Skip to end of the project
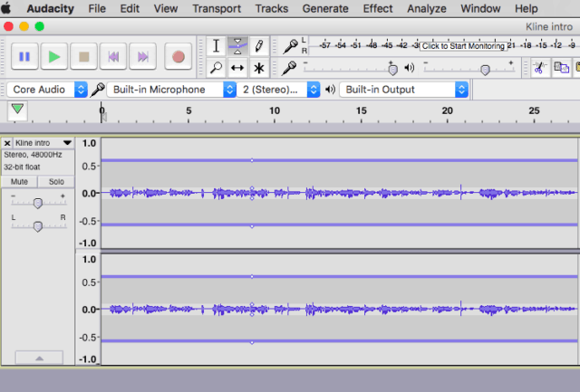The width and height of the screenshot is (580, 392). 143,56
